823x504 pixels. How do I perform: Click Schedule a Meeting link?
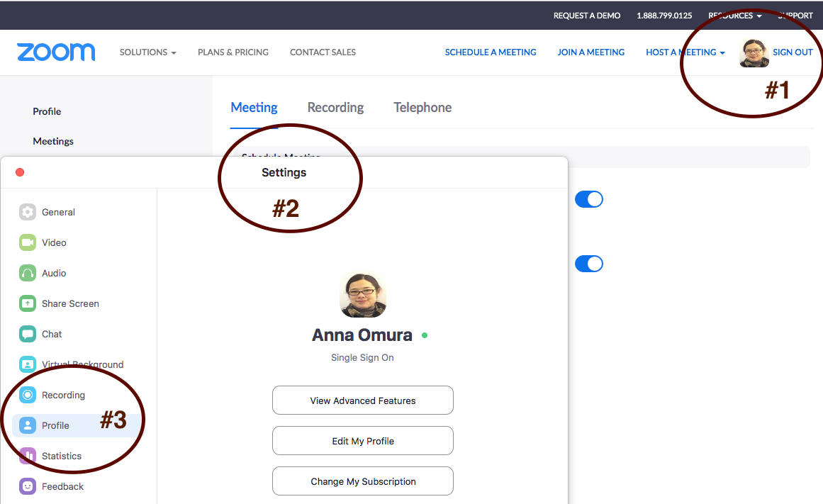pos(491,52)
